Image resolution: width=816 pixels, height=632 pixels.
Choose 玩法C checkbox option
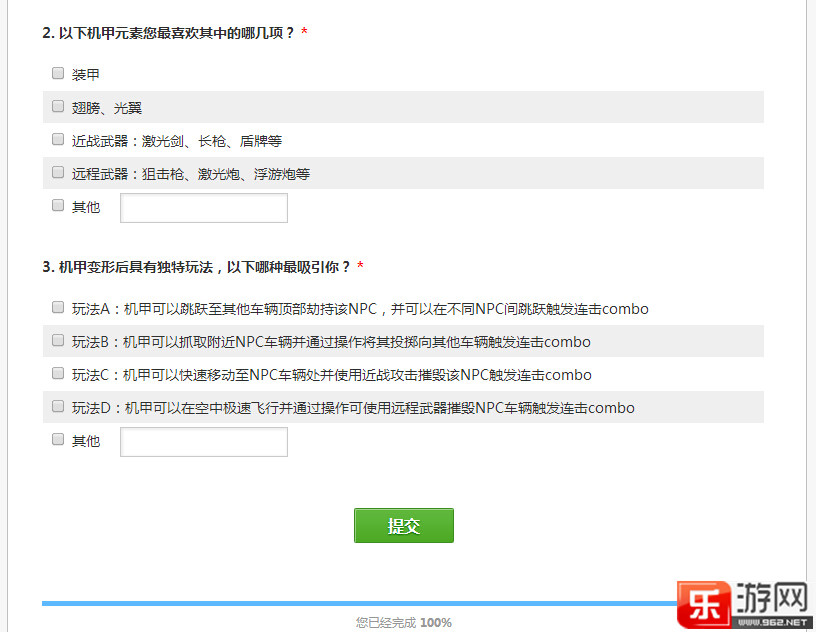coord(58,373)
